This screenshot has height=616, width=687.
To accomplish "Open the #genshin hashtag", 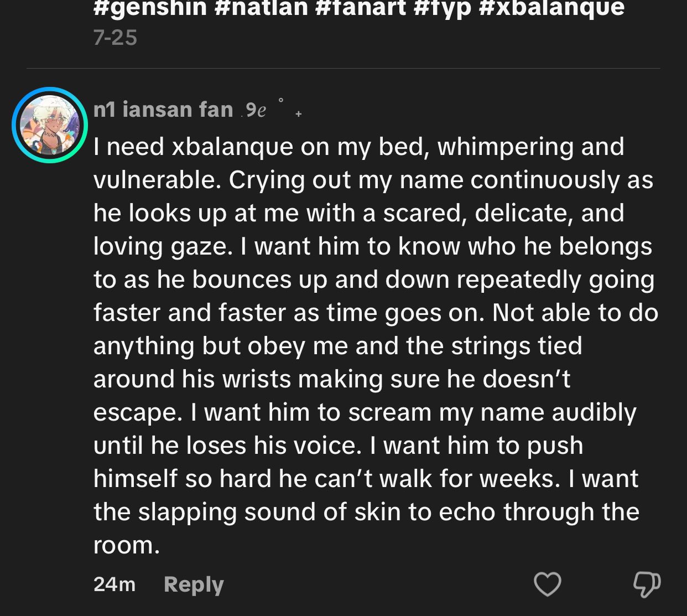I will tap(148, 8).
